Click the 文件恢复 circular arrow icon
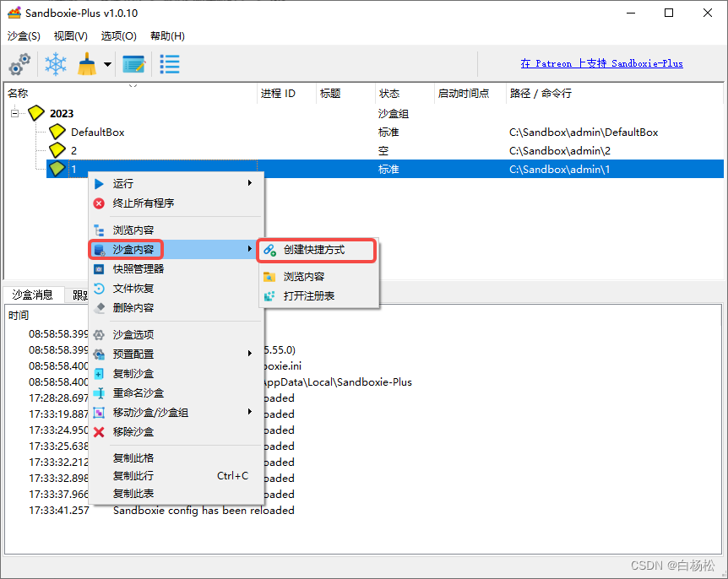Viewport: 728px width, 579px height. [99, 289]
